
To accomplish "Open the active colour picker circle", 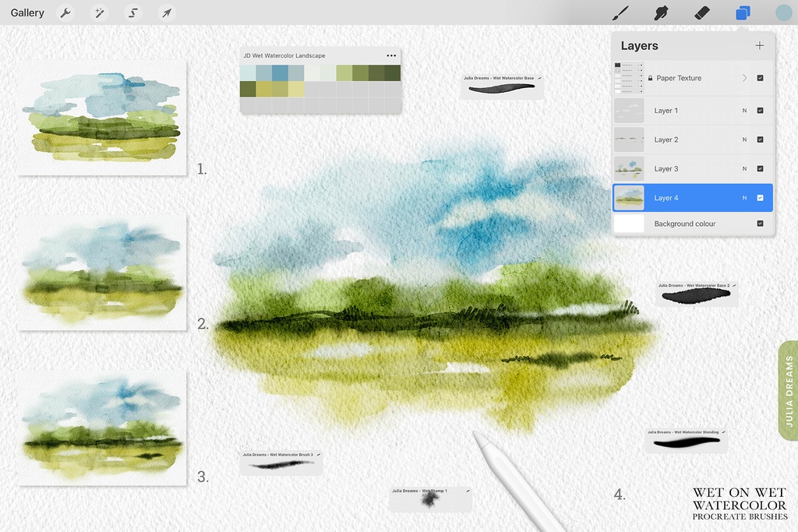I will [x=782, y=12].
